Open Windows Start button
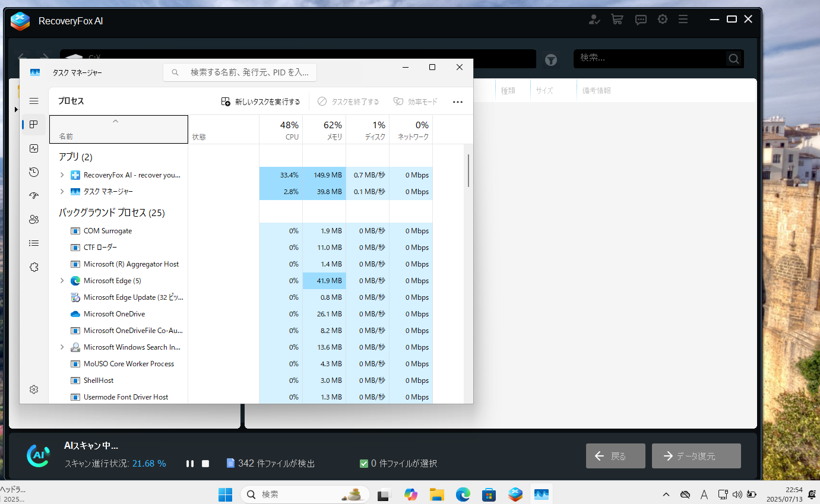 [226, 494]
